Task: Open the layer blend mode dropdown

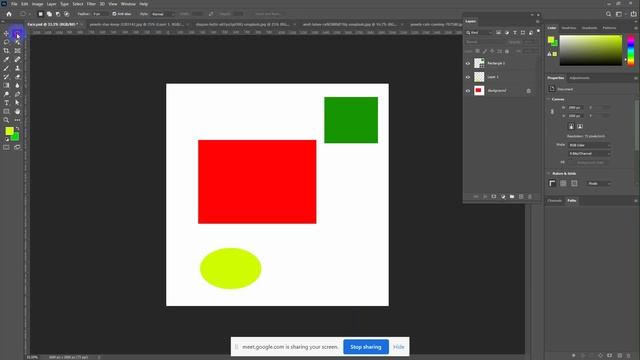Action: 486,42
